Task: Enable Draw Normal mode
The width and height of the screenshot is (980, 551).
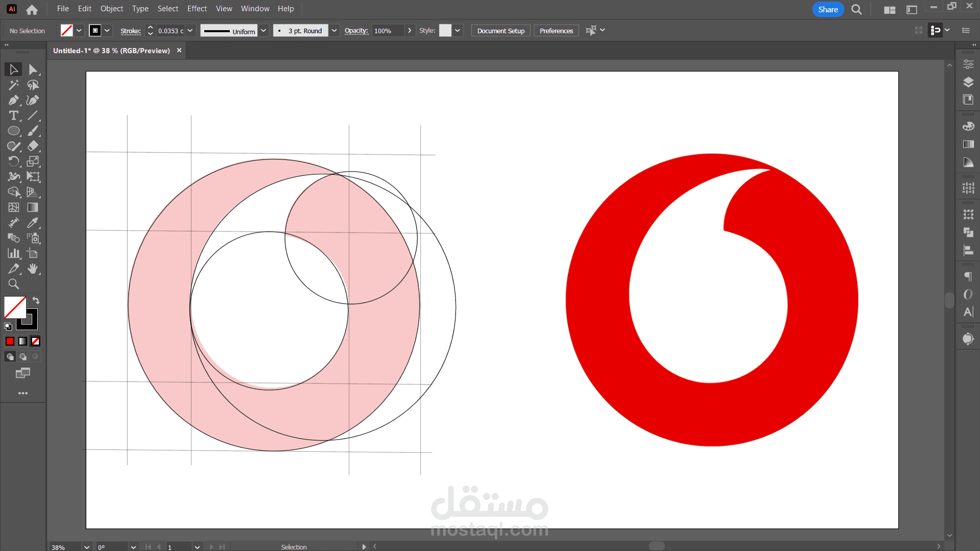Action: click(10, 357)
